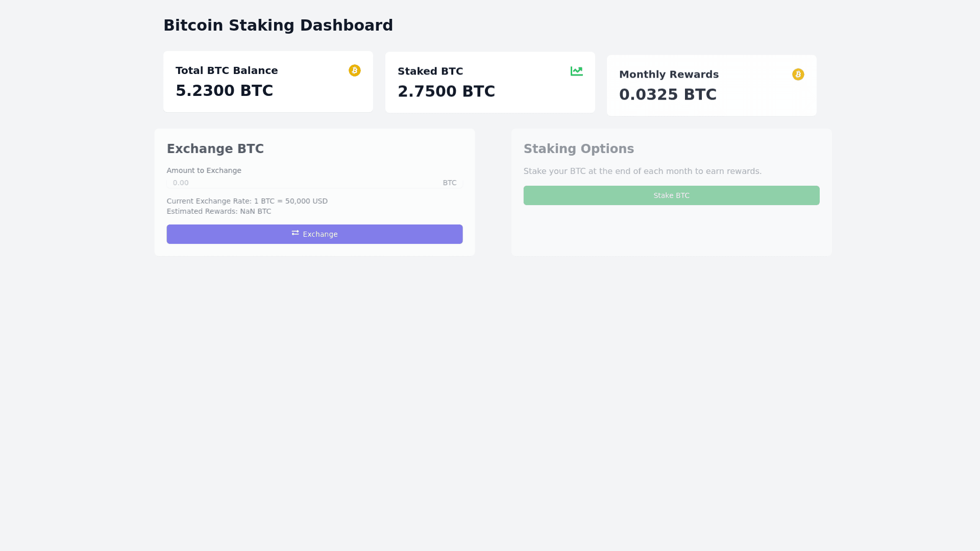Click the BTC unit label in amount field

click(449, 183)
